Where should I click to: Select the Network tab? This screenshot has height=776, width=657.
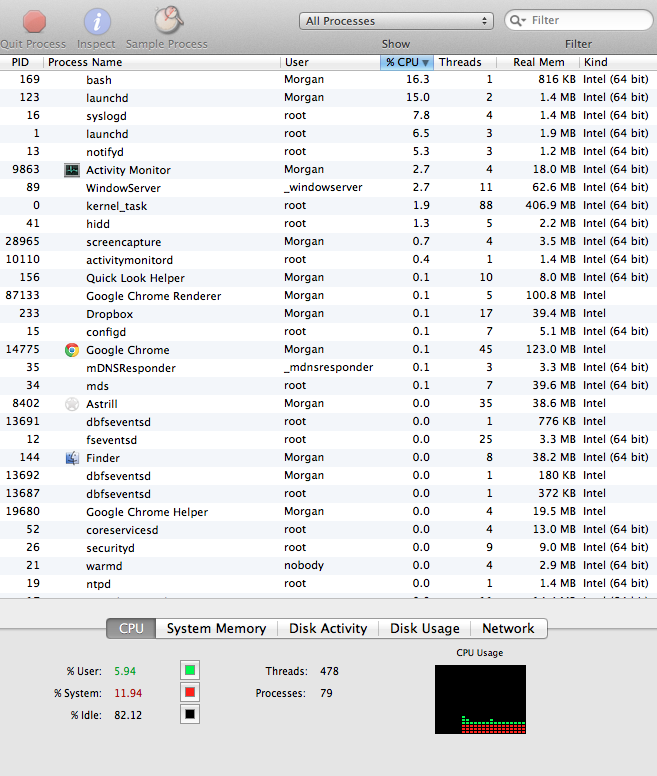(509, 629)
